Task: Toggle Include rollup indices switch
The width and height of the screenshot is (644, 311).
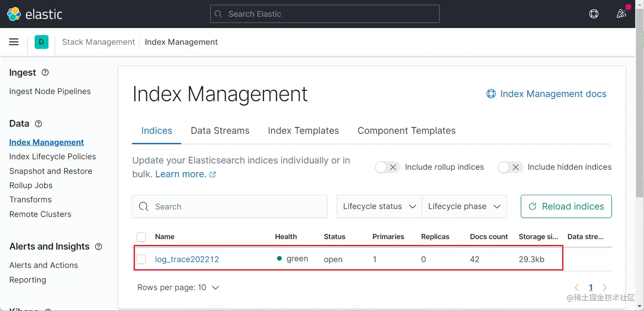Action: (x=387, y=167)
